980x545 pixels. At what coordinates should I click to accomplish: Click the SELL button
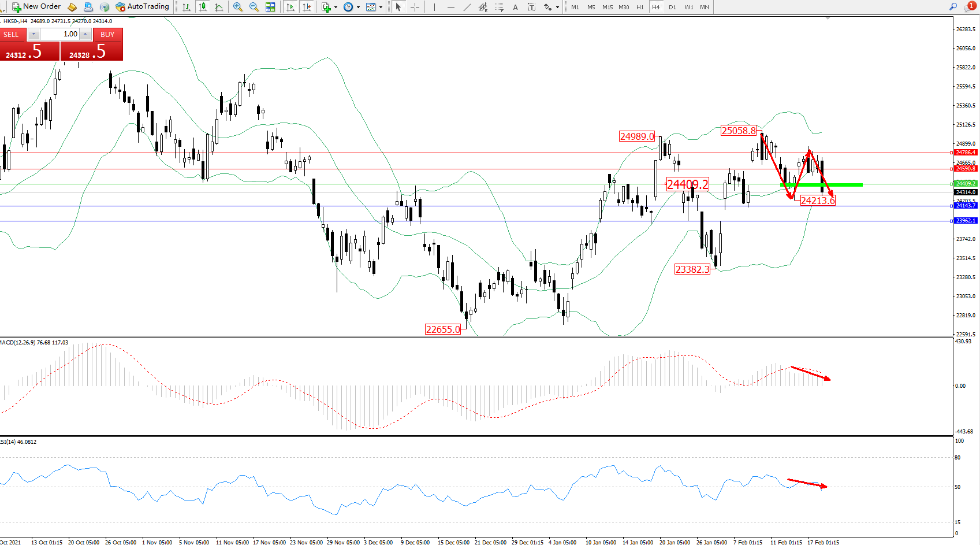coord(12,35)
